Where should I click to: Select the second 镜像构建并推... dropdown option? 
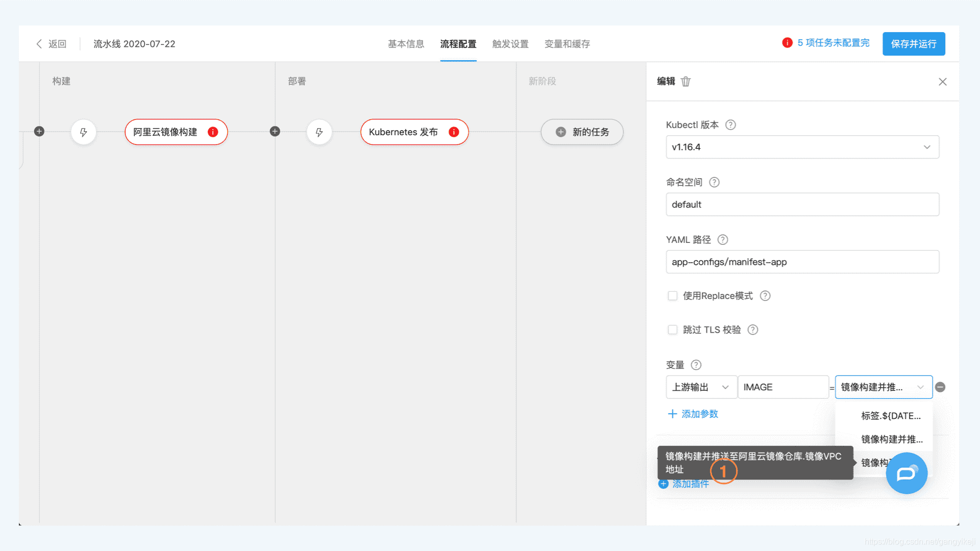(x=884, y=439)
